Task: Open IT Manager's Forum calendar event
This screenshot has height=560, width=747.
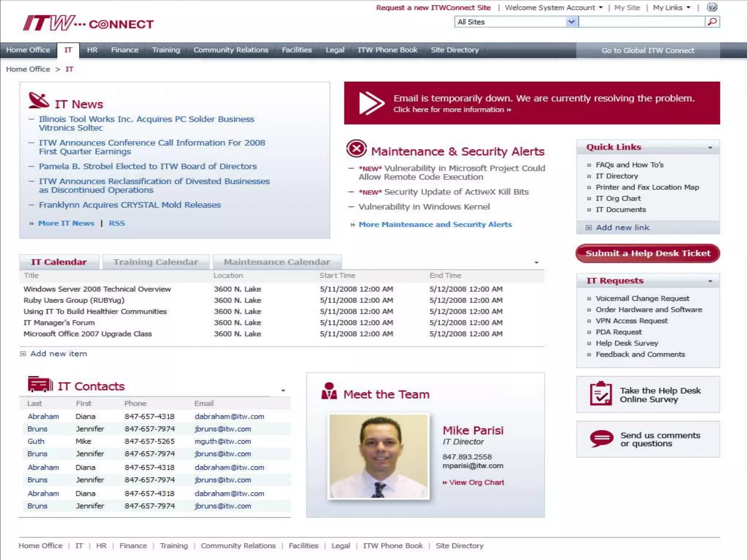Action: [59, 323]
